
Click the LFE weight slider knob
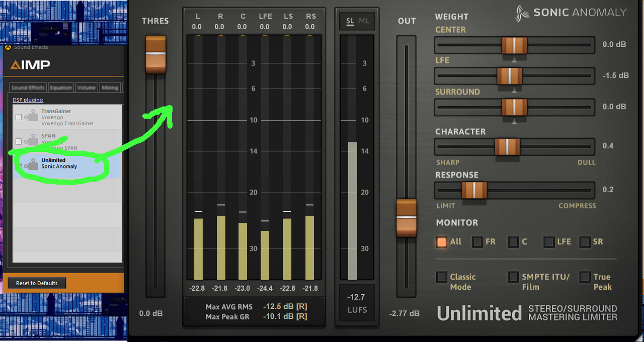(x=509, y=76)
